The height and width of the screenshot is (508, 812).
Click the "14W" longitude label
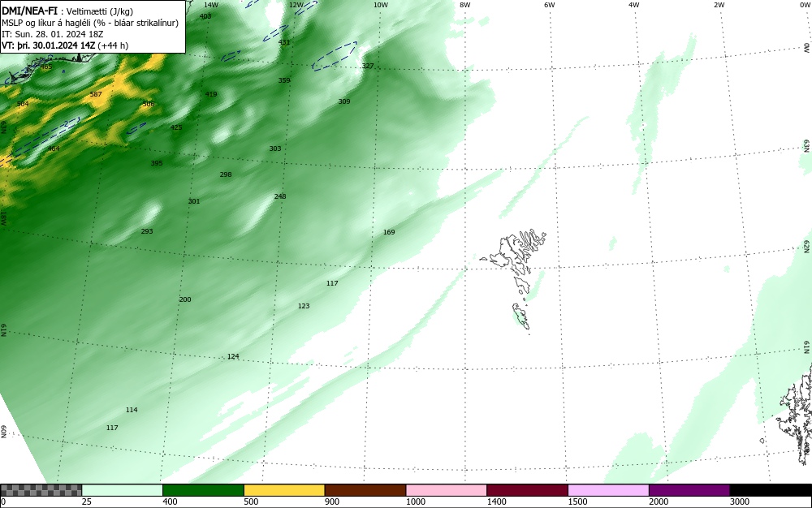[211, 5]
